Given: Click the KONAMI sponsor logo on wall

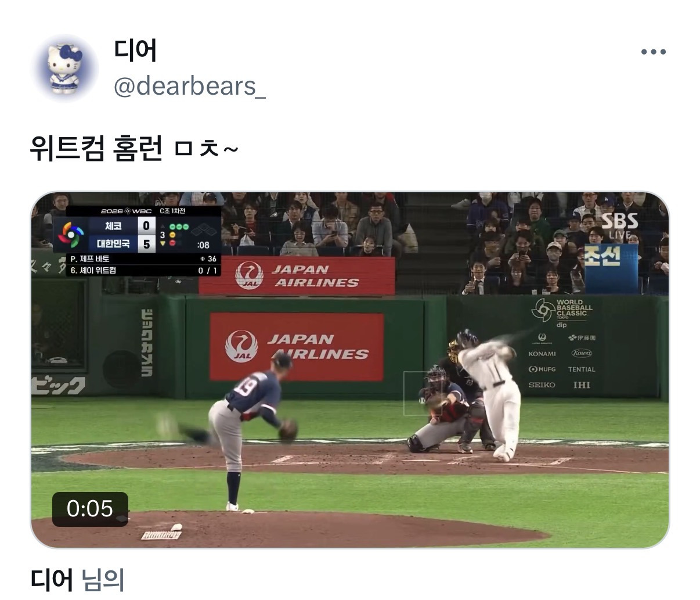Looking at the screenshot, I should 542,354.
